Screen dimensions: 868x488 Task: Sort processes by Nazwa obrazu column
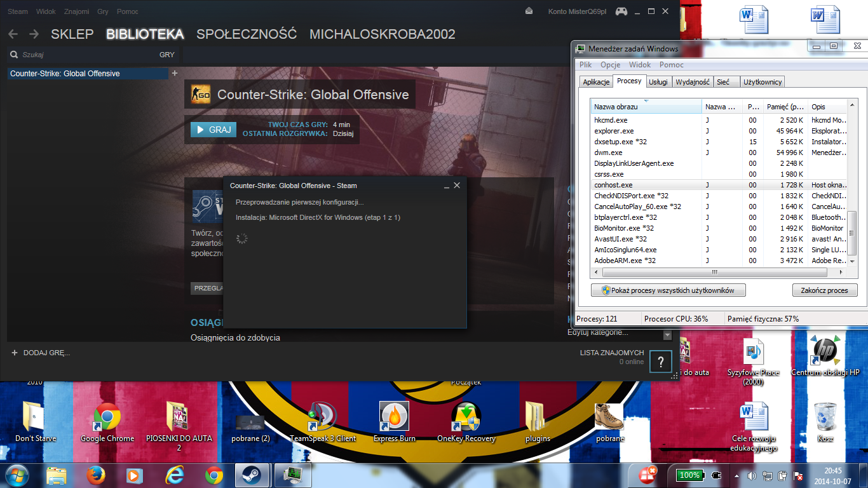(646, 107)
